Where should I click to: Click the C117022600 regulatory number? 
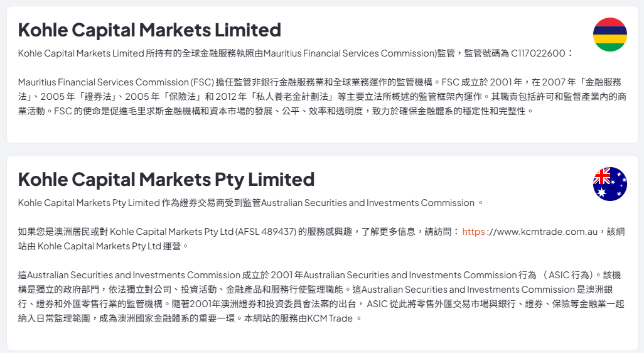tap(538, 53)
